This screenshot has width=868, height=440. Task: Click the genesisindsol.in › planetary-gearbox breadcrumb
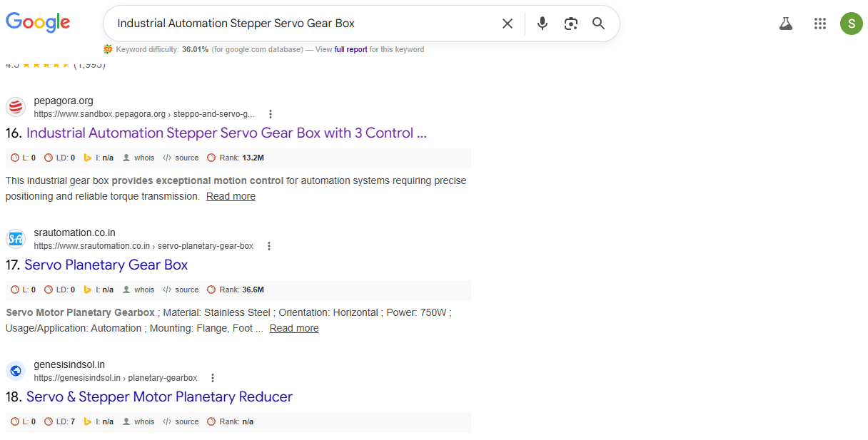point(116,378)
